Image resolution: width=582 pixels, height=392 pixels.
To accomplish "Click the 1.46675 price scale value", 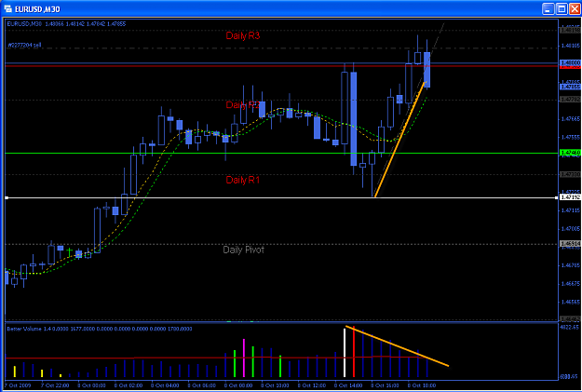I will 571,284.
